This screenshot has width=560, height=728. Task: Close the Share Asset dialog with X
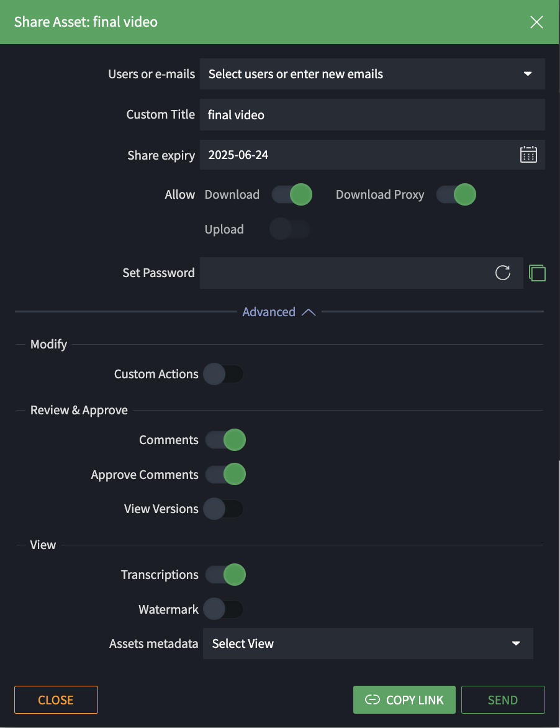pos(536,22)
